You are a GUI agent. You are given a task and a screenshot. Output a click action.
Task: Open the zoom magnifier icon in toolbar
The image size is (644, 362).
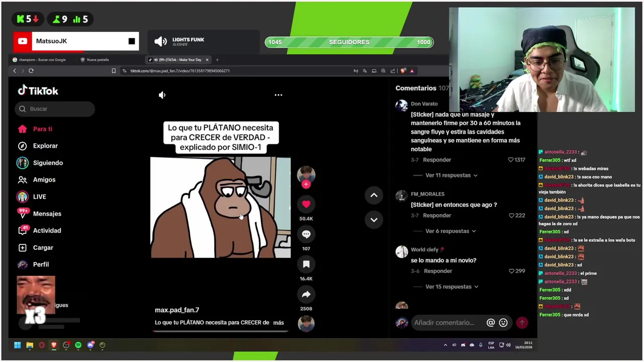[383, 71]
